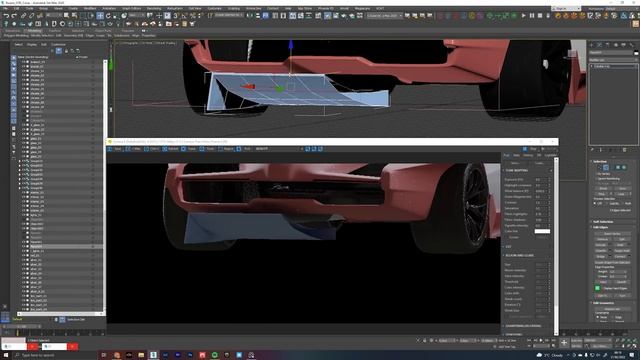Click the Bridge button in Edit Edges

coord(601,256)
